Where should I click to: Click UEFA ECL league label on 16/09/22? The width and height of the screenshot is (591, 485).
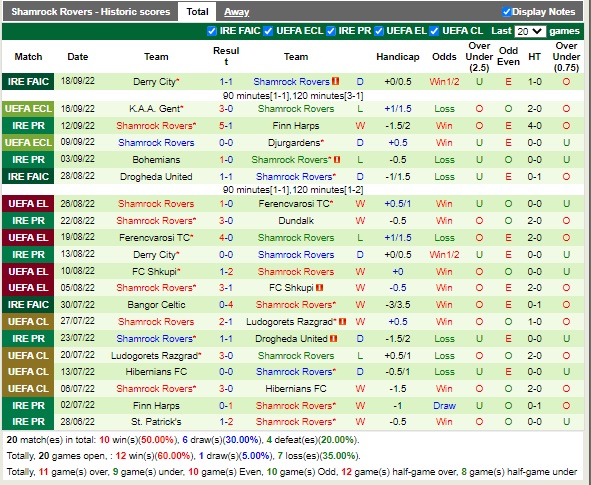pyautogui.click(x=28, y=109)
